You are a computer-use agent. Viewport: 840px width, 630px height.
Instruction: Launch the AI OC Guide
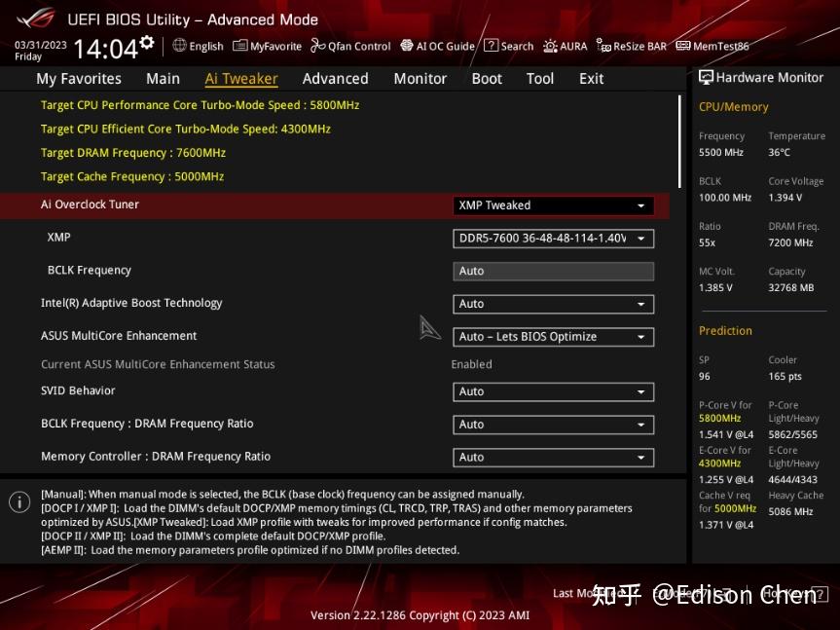click(x=438, y=46)
